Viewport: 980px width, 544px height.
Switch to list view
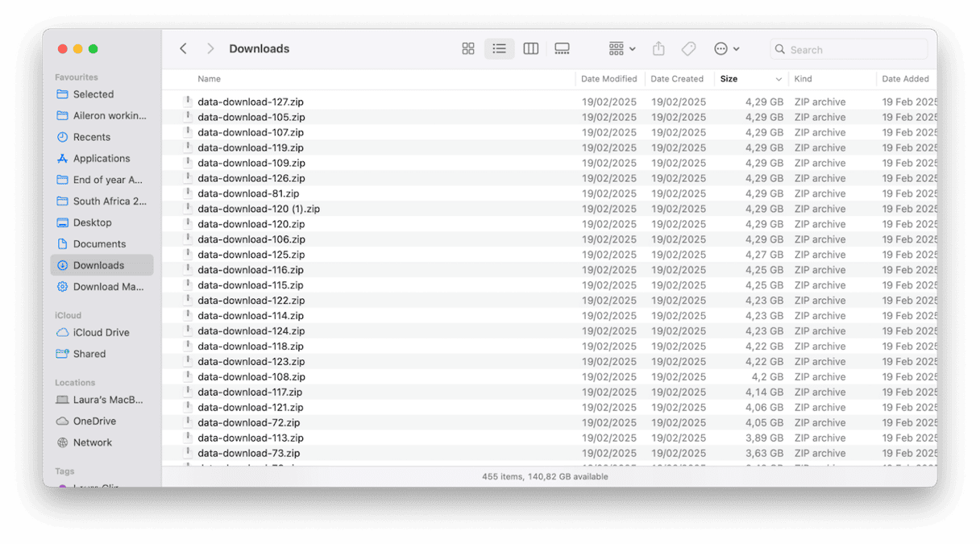[x=500, y=49]
